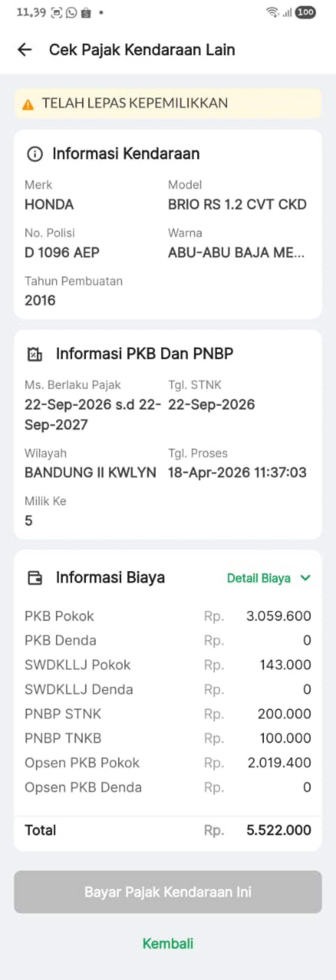The image size is (336, 980).
Task: Tap the back arrow icon
Action: click(25, 50)
